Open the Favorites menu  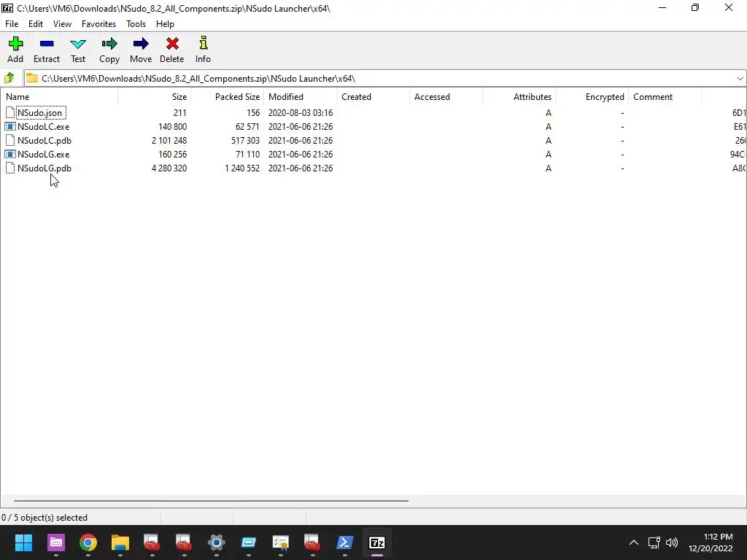point(98,24)
